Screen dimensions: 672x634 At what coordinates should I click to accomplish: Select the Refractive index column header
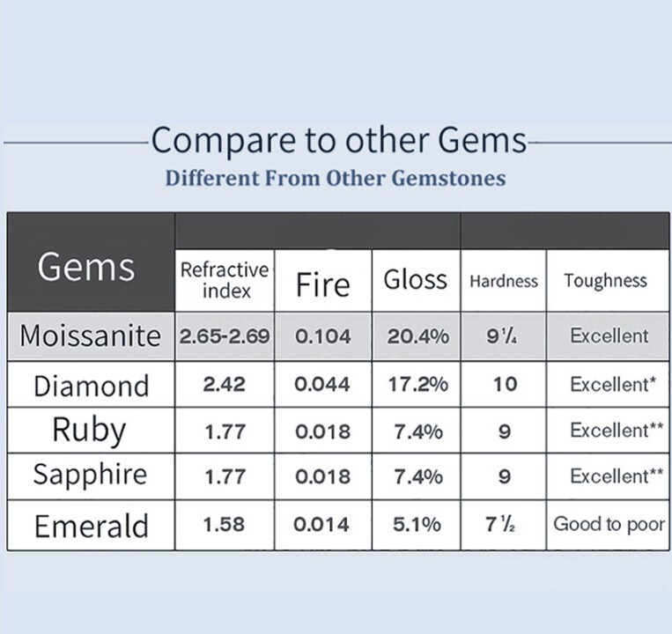(x=225, y=281)
